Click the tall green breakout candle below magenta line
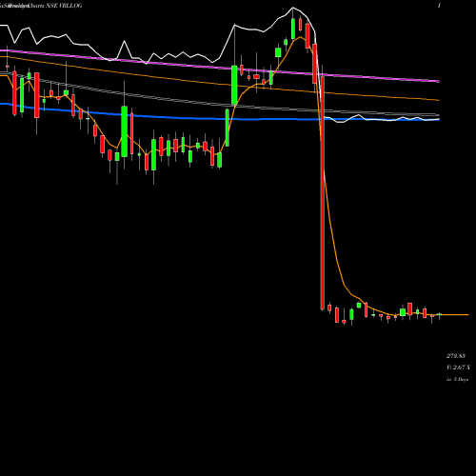The width and height of the screenshot is (476, 476). tap(234, 85)
